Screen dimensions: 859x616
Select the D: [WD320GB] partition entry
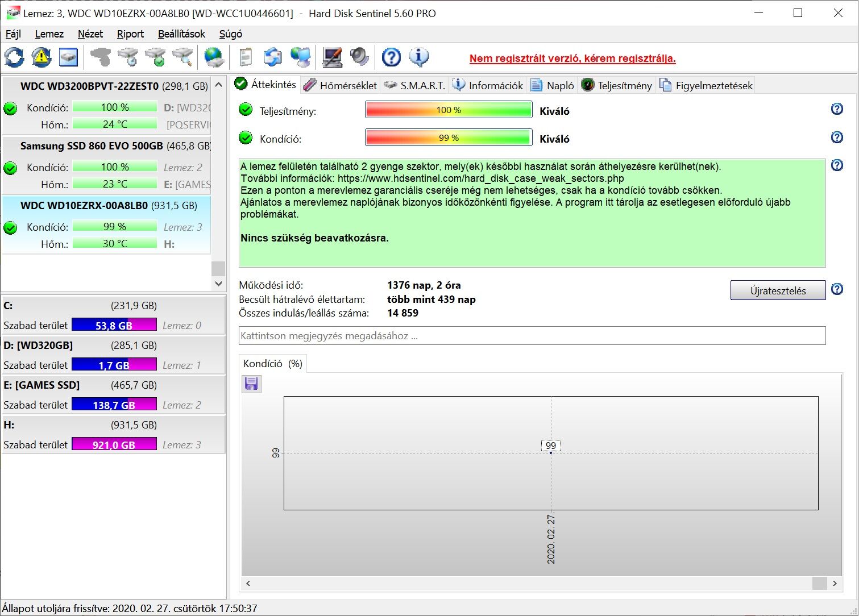point(113,355)
